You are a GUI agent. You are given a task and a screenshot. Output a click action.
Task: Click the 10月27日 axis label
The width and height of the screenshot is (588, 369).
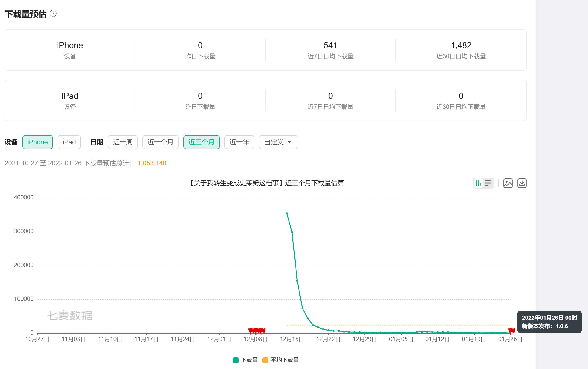pyautogui.click(x=37, y=339)
